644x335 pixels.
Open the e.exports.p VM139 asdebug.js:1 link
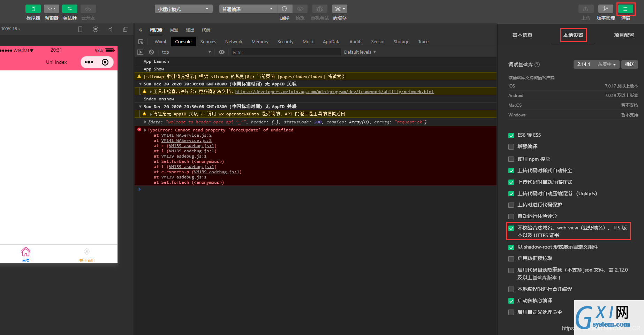[x=217, y=172]
